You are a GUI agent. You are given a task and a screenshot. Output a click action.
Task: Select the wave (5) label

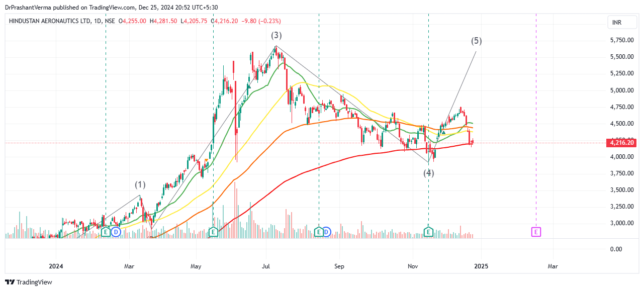[477, 41]
